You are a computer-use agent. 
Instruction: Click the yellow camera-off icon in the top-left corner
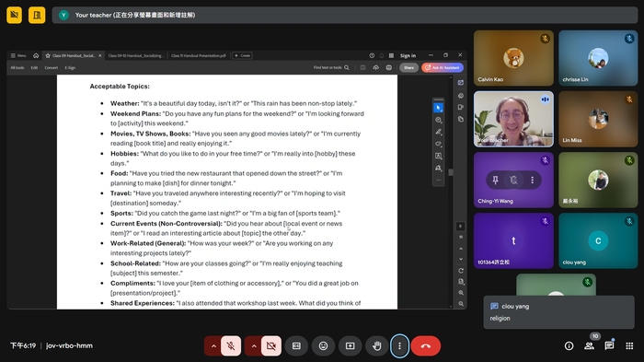15,16
